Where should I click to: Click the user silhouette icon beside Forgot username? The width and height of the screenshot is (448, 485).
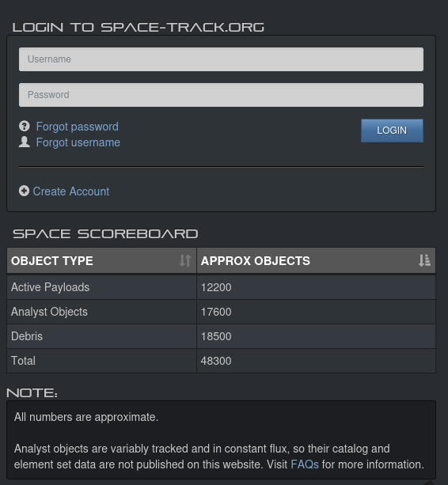coord(24,142)
